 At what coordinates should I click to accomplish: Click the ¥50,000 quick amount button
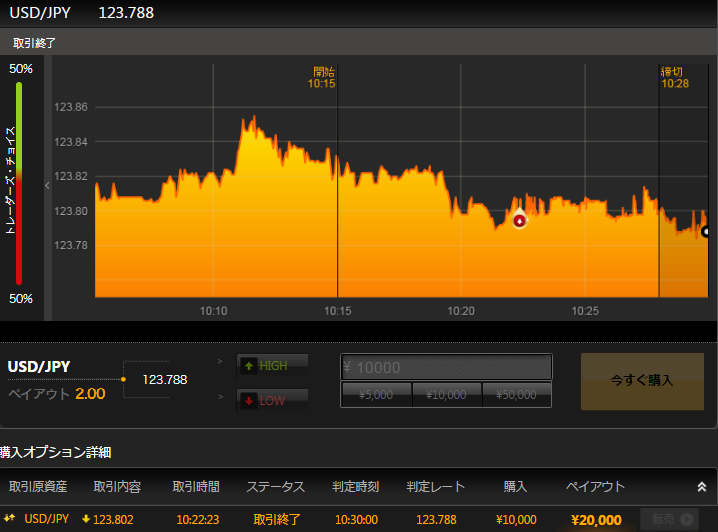pos(517,395)
